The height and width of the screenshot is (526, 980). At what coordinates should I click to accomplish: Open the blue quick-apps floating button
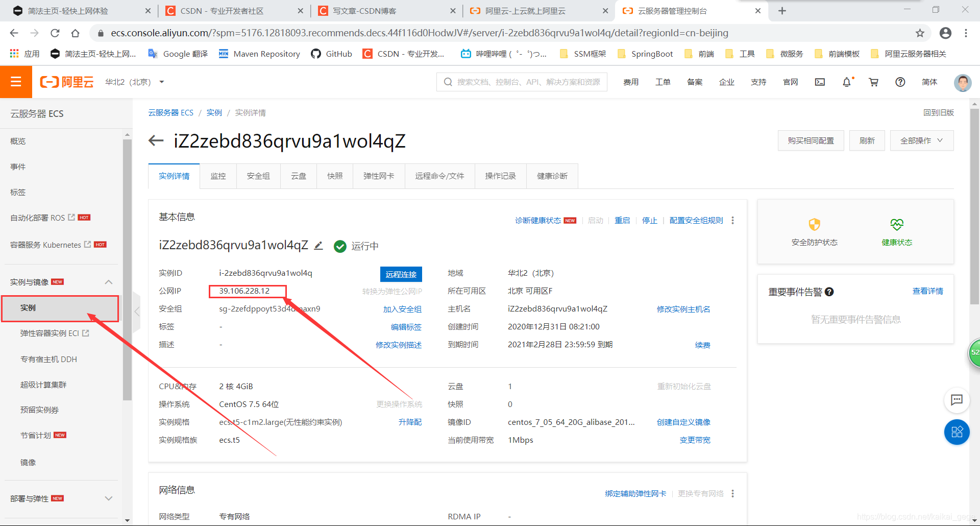957,432
